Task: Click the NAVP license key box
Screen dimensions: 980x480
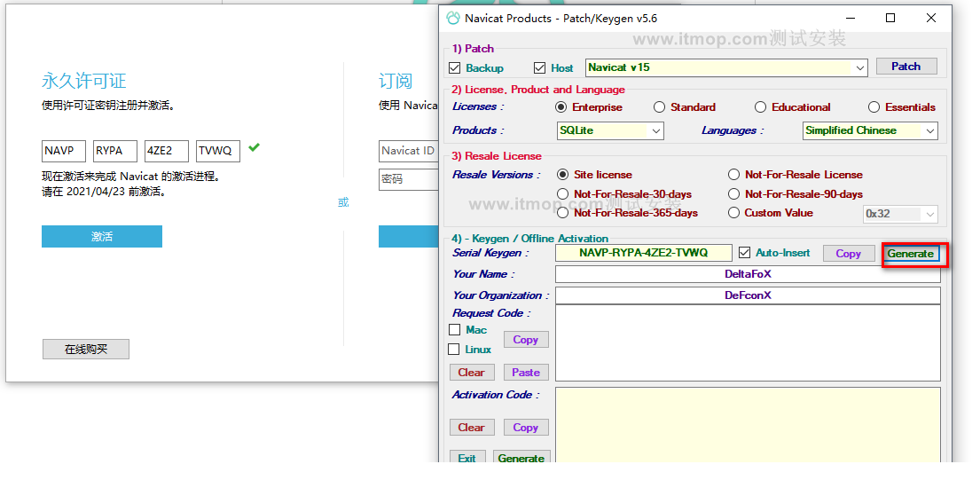Action: point(64,151)
